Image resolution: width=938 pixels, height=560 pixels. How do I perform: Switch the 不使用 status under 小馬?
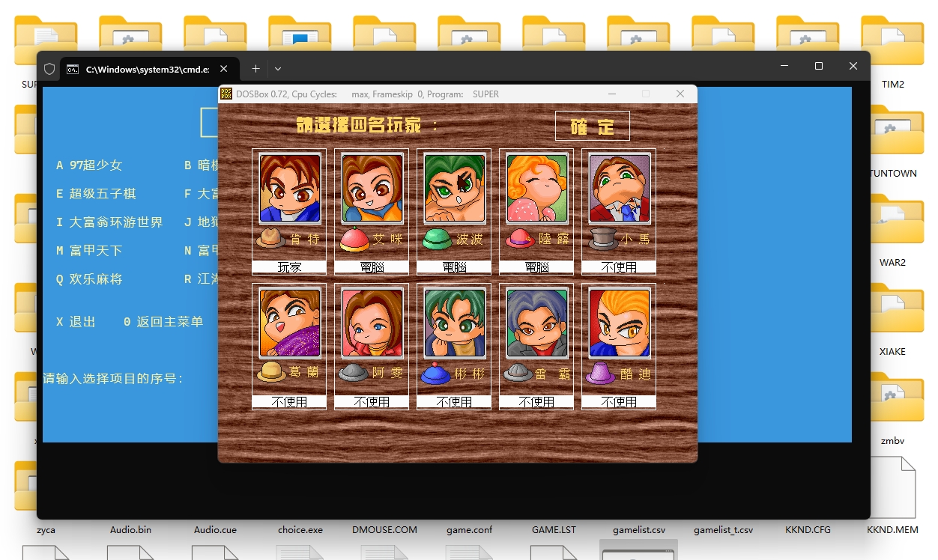click(619, 267)
